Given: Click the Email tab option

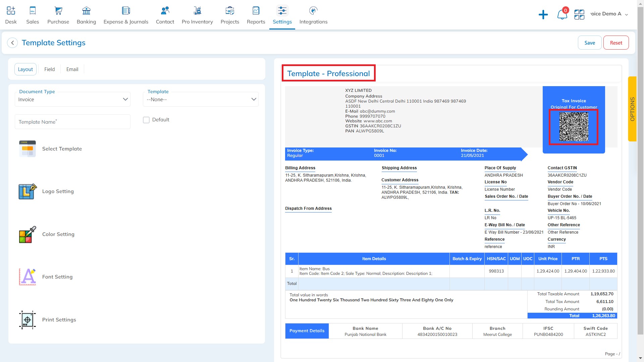Looking at the screenshot, I should pyautogui.click(x=72, y=69).
